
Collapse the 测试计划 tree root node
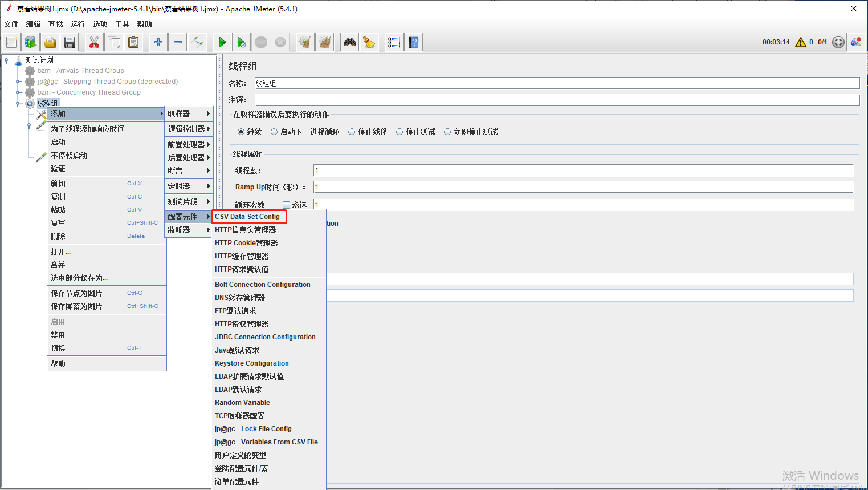tap(6, 60)
